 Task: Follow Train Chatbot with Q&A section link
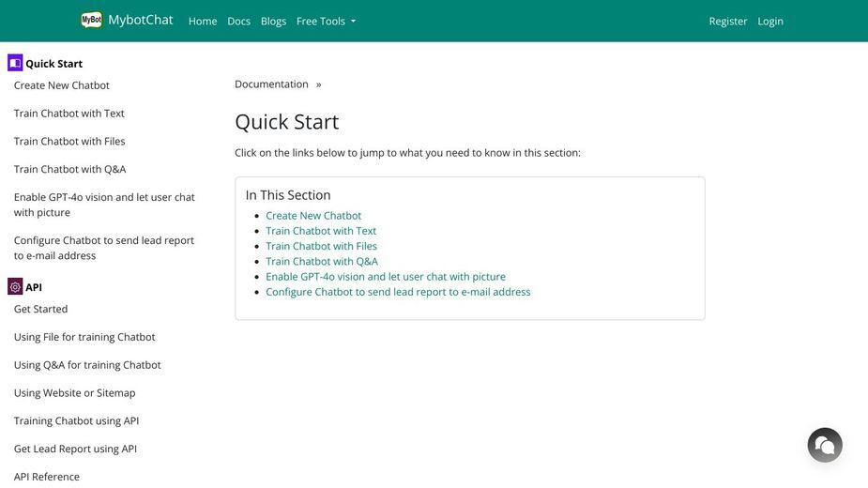pyautogui.click(x=322, y=261)
